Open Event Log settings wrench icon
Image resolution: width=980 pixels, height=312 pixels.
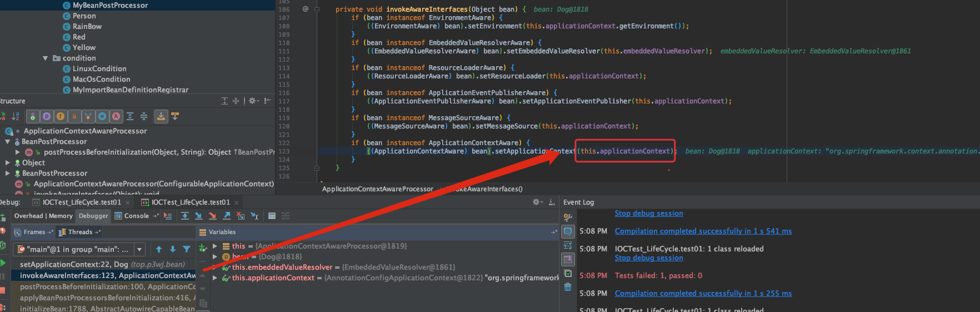pyautogui.click(x=568, y=217)
